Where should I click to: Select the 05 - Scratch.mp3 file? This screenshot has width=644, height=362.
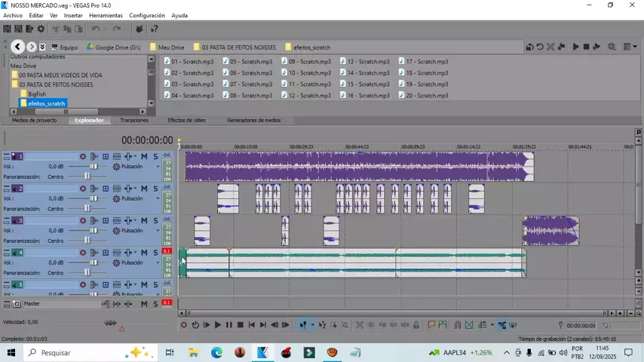(x=250, y=62)
